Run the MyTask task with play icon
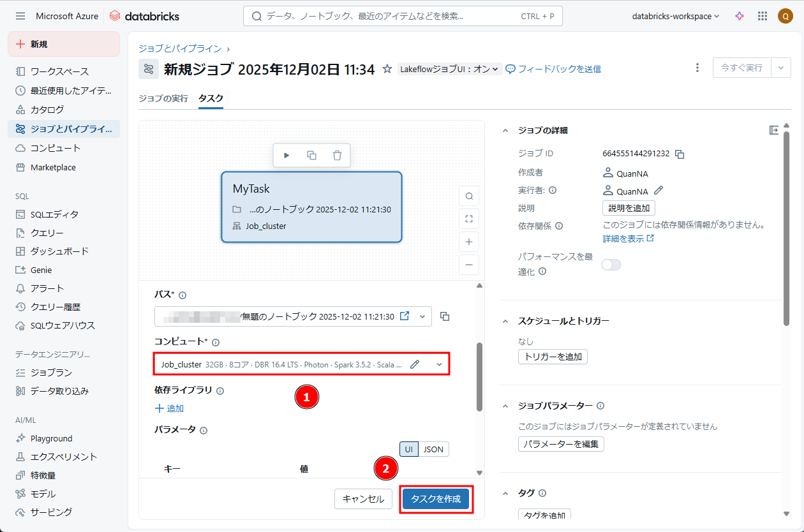804x532 pixels. pos(287,155)
